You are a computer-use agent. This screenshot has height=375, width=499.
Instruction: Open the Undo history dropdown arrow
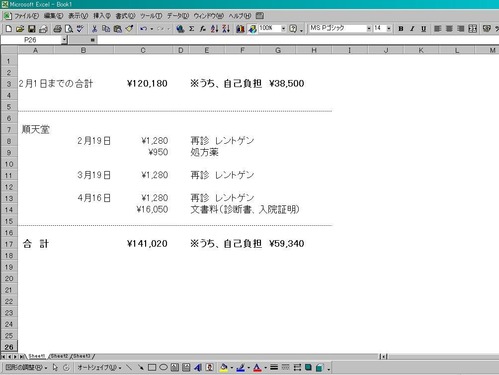click(152, 29)
